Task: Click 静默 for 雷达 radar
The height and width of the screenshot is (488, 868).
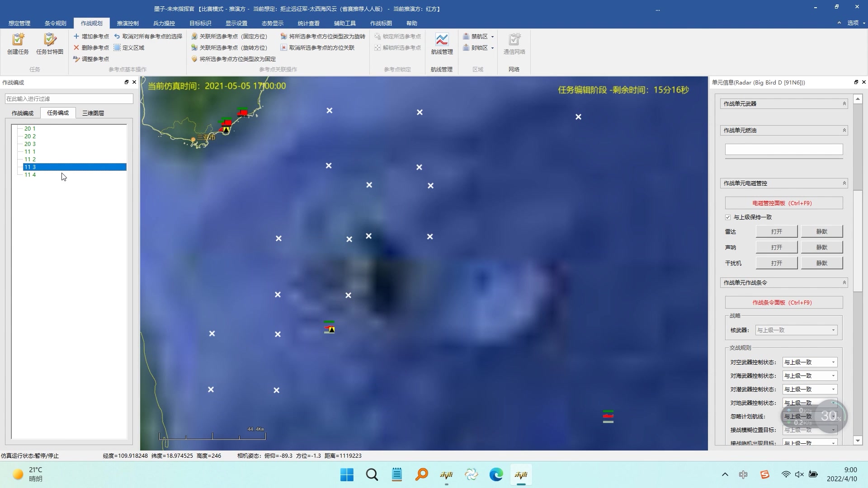Action: point(822,232)
